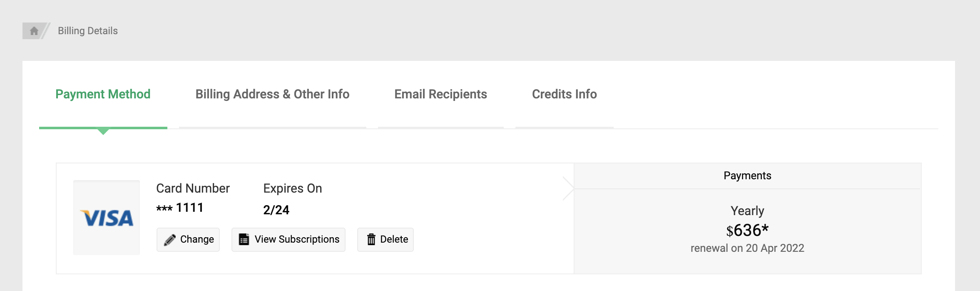Click the Payments panel header
This screenshot has height=291, width=980.
tap(747, 176)
